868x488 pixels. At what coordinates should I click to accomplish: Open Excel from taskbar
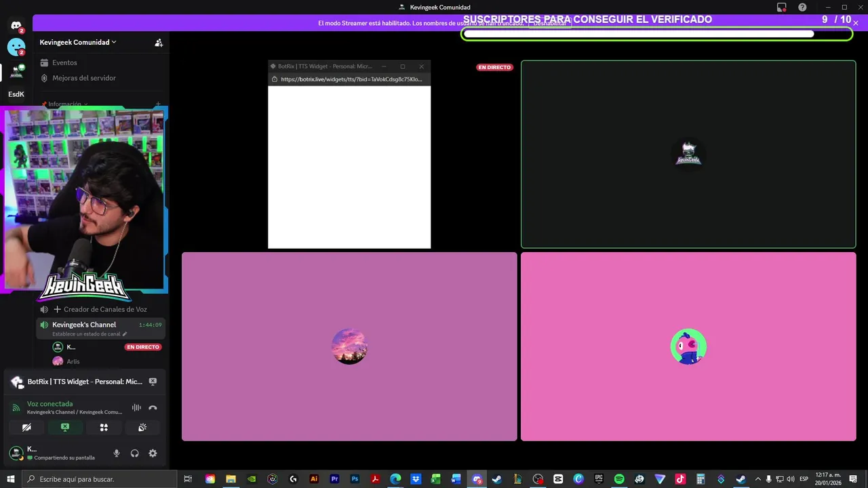coord(436,479)
